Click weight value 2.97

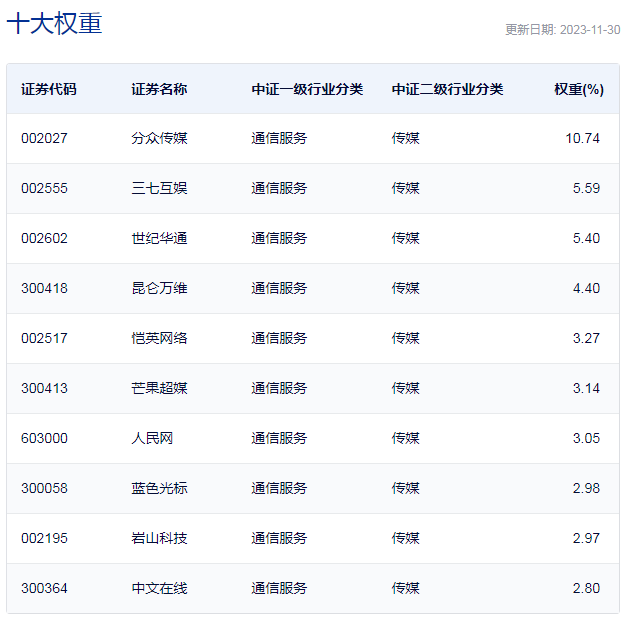pos(586,538)
